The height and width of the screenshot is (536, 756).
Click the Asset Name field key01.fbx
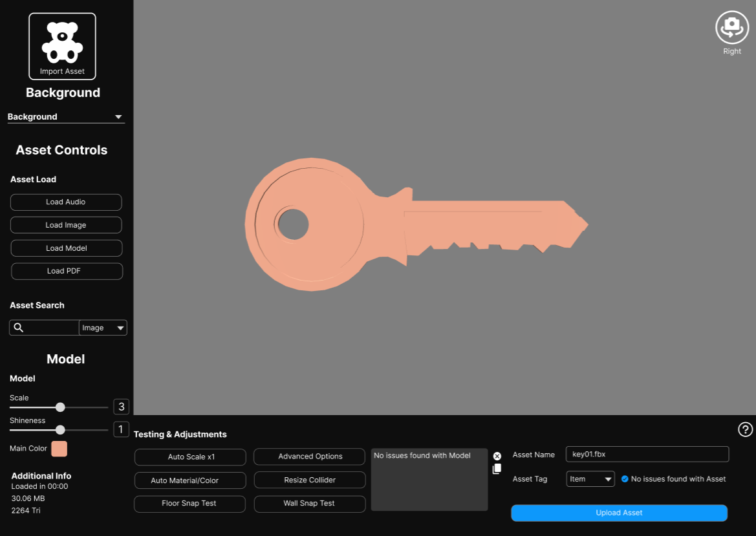click(x=647, y=454)
